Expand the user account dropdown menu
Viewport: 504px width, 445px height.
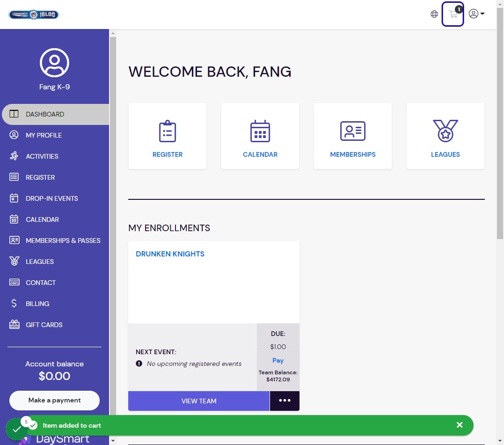click(x=476, y=14)
